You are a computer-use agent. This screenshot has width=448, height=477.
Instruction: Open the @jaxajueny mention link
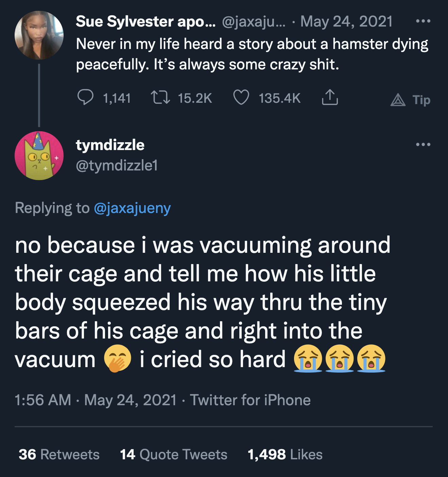[132, 209]
